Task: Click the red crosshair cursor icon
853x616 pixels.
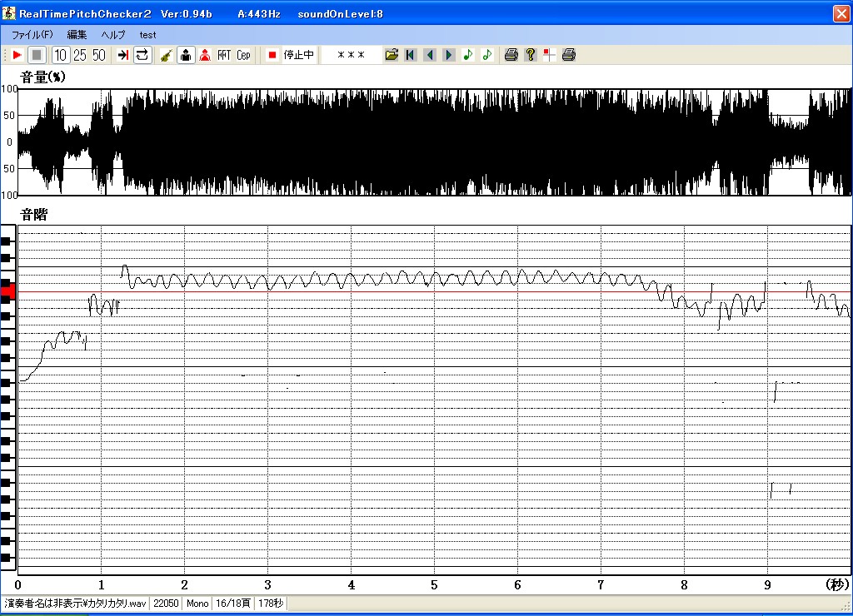Action: 550,55
